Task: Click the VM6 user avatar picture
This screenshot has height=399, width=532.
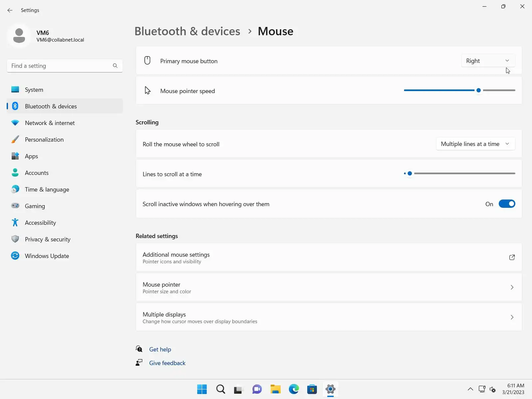Action: click(19, 36)
